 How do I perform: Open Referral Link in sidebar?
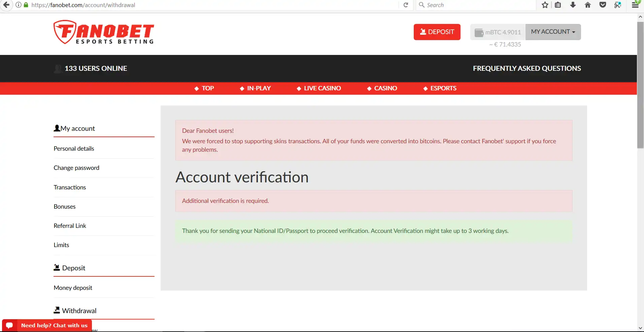70,226
